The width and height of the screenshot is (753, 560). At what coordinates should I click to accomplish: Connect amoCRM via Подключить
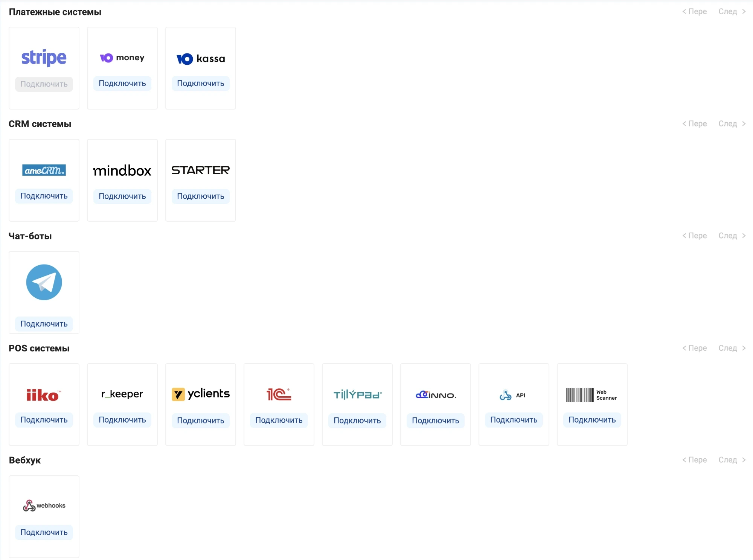click(44, 196)
